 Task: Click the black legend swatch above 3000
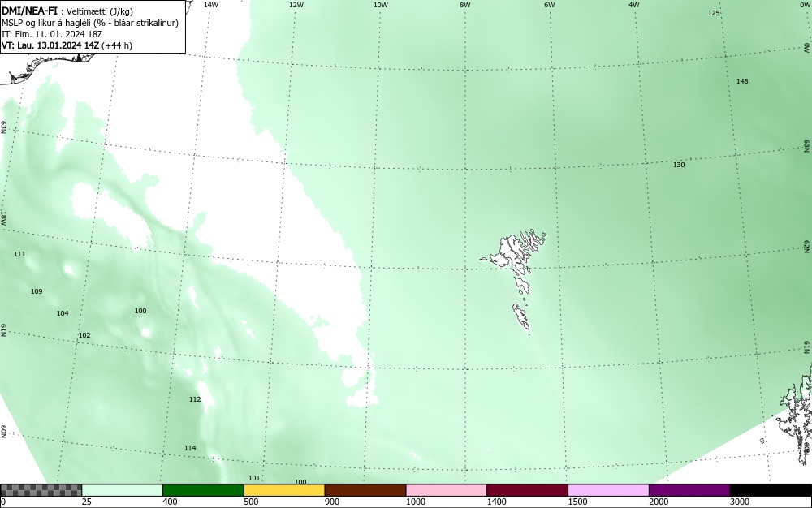pyautogui.click(x=771, y=490)
